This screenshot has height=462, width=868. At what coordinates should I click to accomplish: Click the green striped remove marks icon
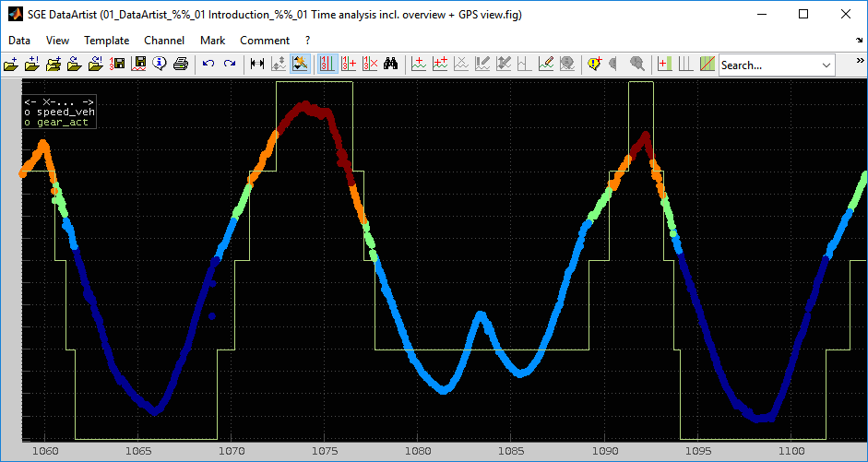(x=707, y=64)
